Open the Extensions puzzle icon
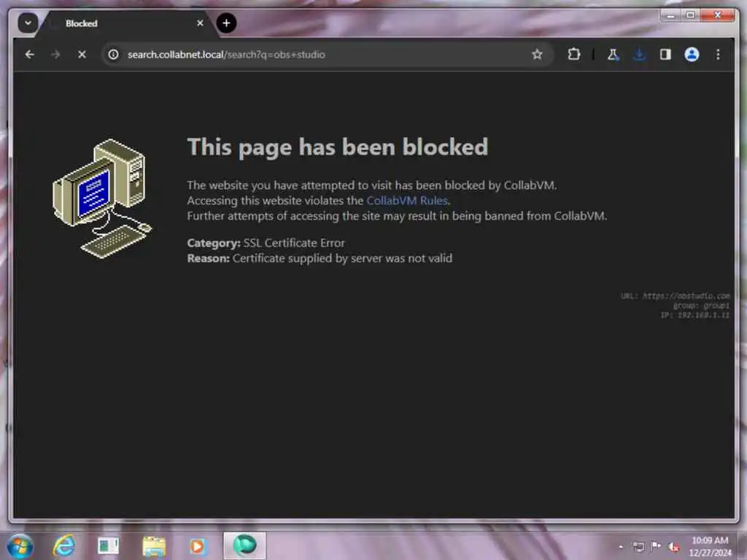 tap(574, 54)
